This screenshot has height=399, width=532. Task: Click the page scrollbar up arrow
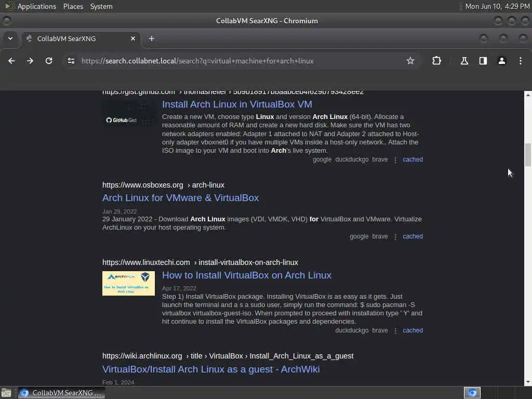[528, 95]
